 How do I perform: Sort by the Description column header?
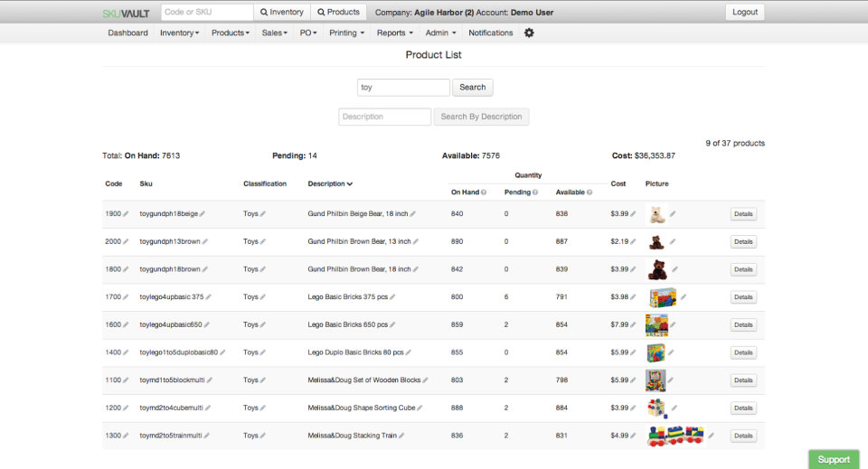pyautogui.click(x=330, y=183)
